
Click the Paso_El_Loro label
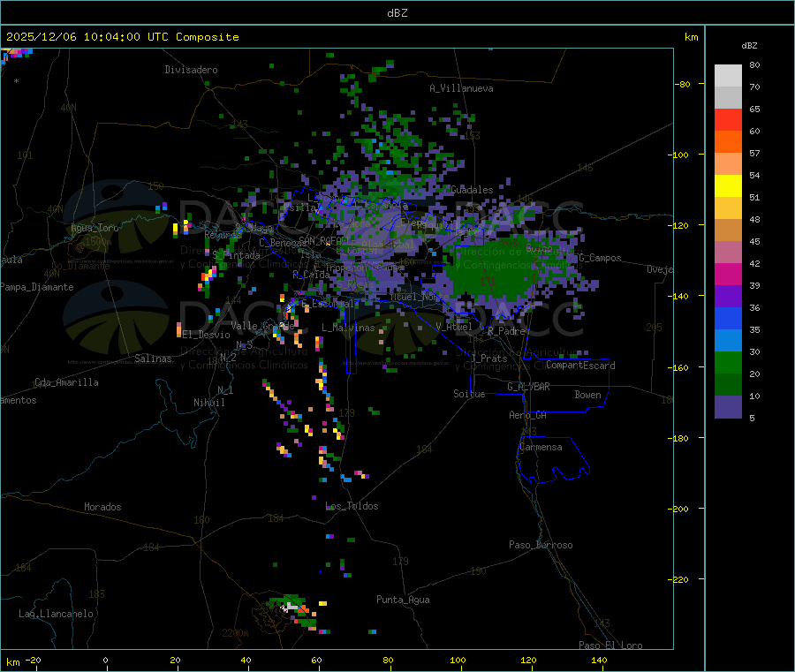pos(610,646)
